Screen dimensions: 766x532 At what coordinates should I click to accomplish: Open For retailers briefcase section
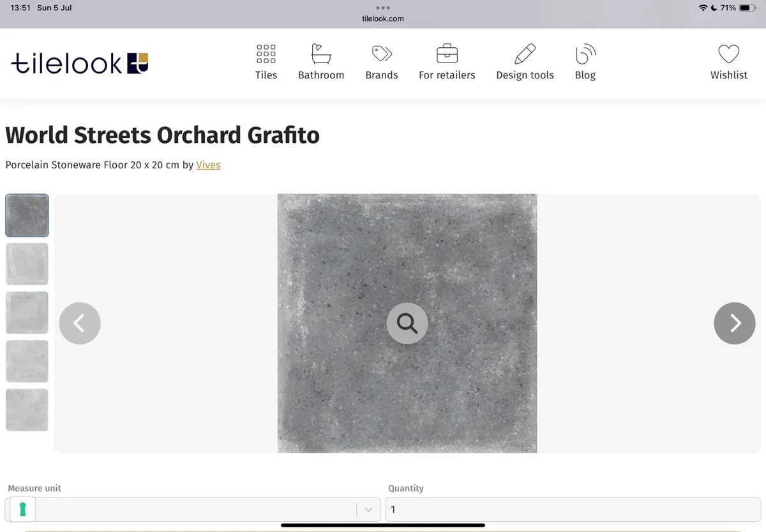point(447,62)
